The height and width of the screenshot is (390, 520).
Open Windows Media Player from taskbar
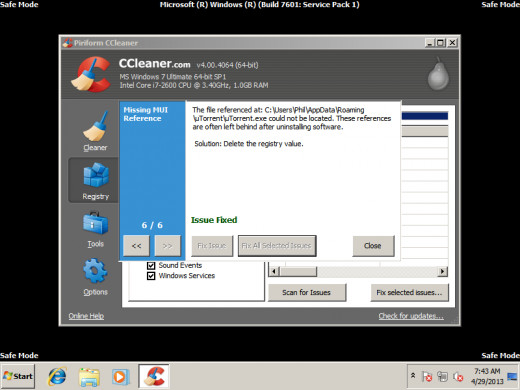(x=120, y=376)
